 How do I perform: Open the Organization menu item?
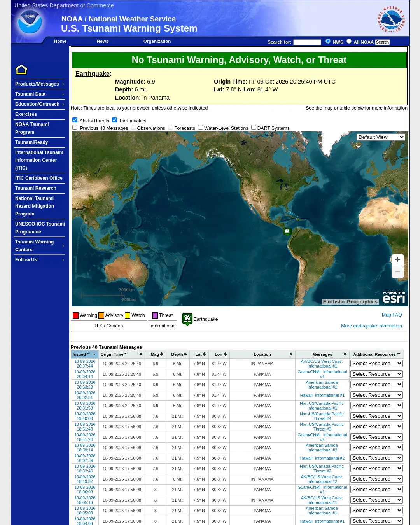pos(157,41)
